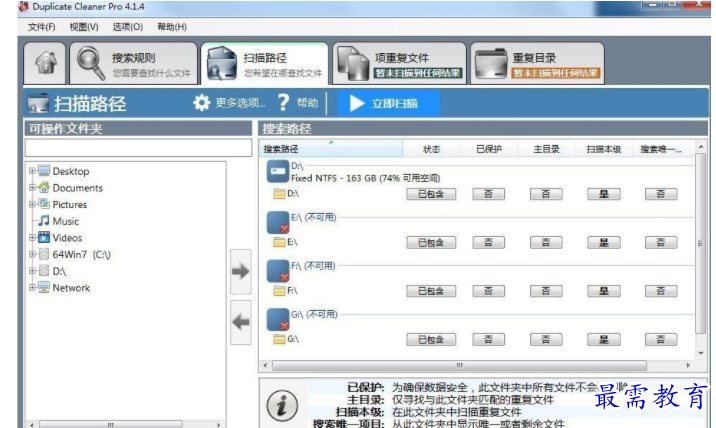The height and width of the screenshot is (428, 716).
Task: Open the home tab house icon
Action: [46, 63]
